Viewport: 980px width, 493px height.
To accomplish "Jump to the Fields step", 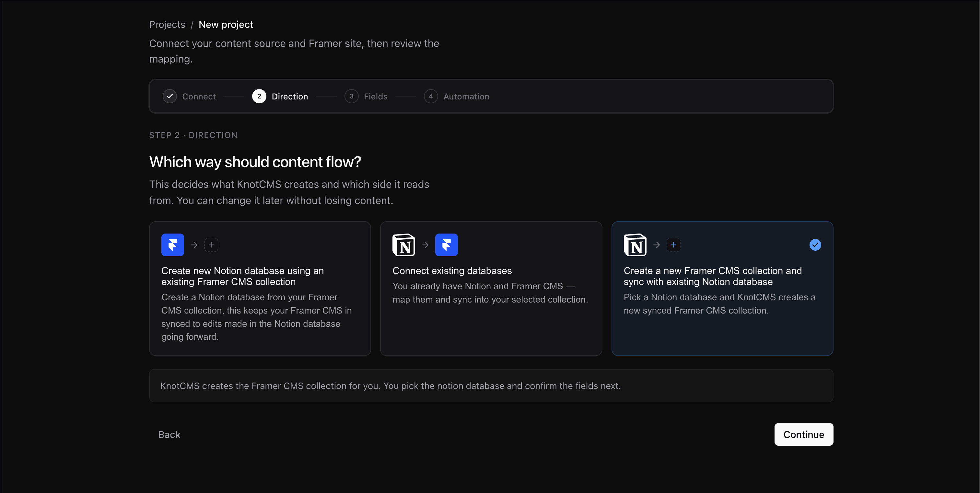I will [x=376, y=97].
